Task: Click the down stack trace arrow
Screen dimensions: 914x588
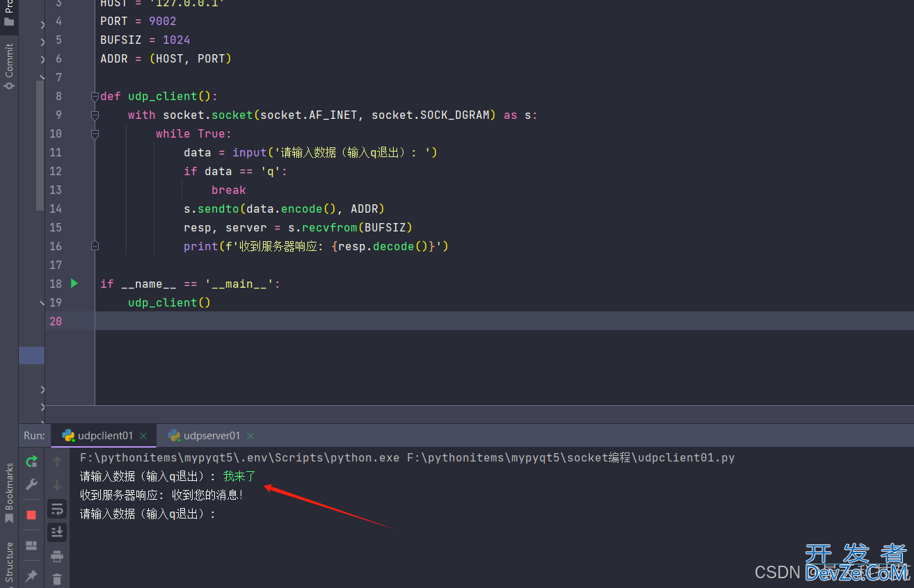Action: [x=57, y=484]
